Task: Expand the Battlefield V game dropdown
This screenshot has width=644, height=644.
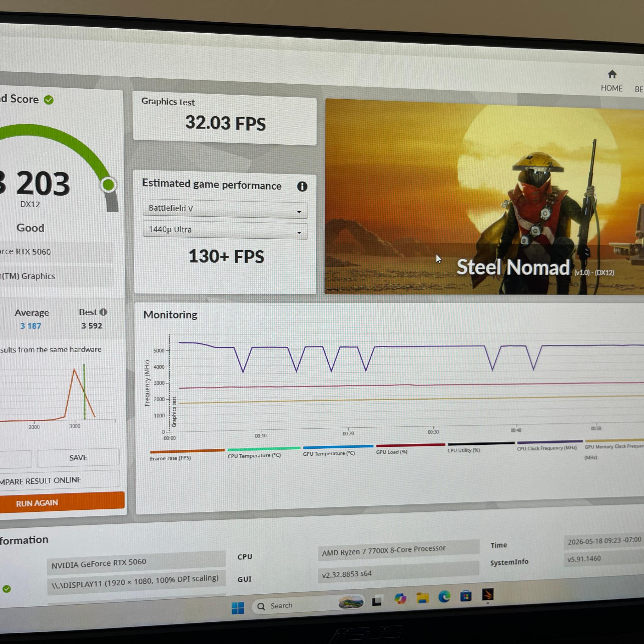Action: (225, 209)
